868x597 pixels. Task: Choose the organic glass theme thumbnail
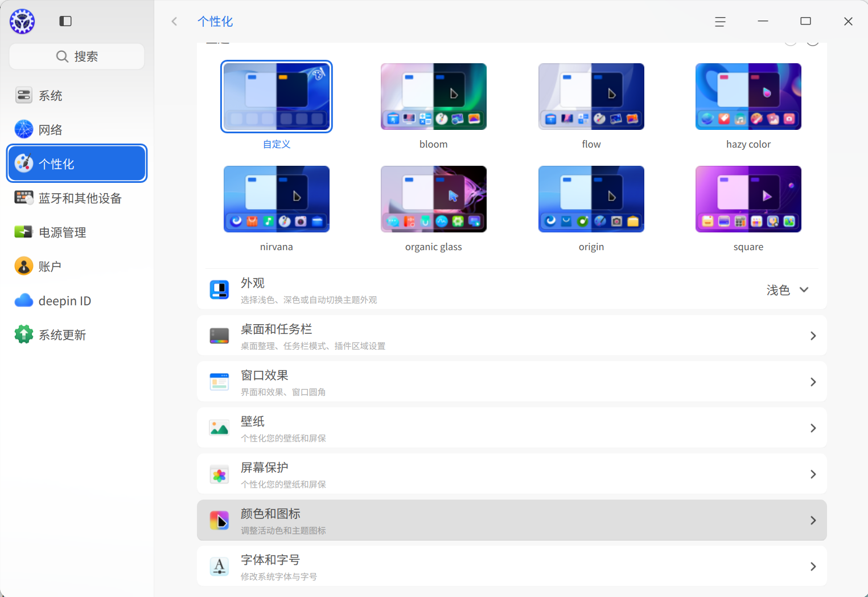coord(434,199)
